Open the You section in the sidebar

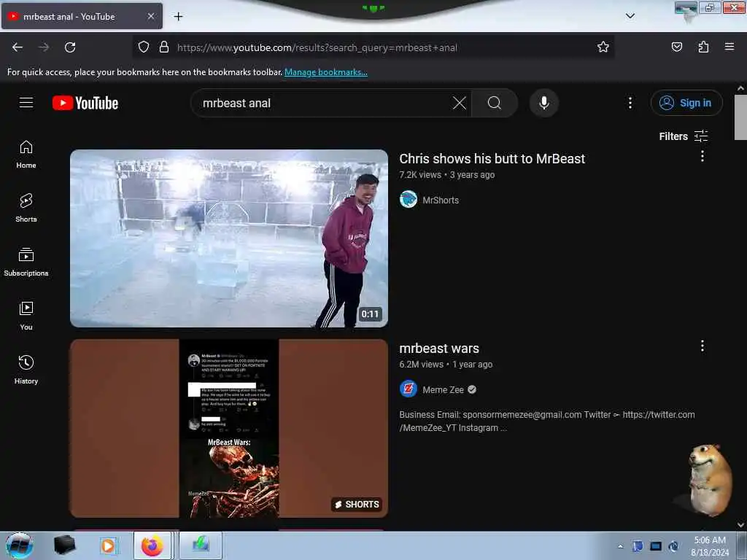tap(26, 316)
